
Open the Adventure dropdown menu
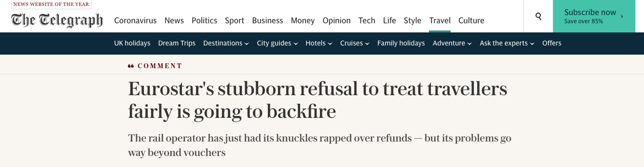click(x=452, y=43)
